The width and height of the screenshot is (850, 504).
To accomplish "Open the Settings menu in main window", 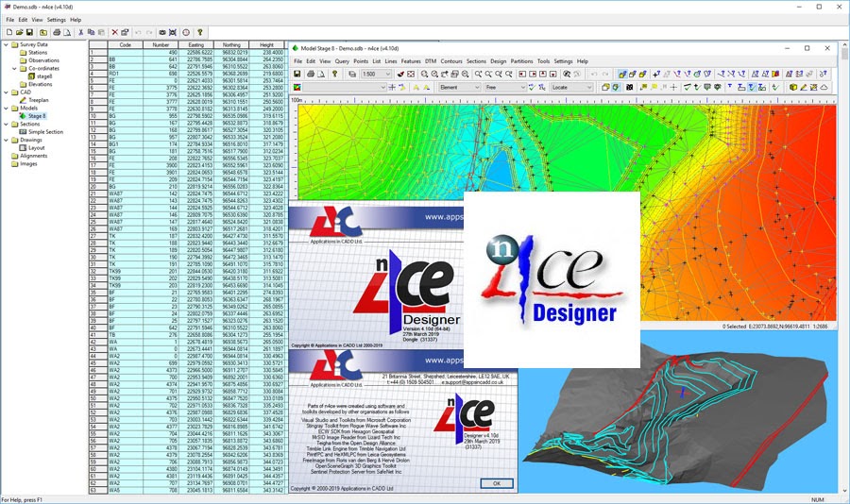I will [57, 20].
